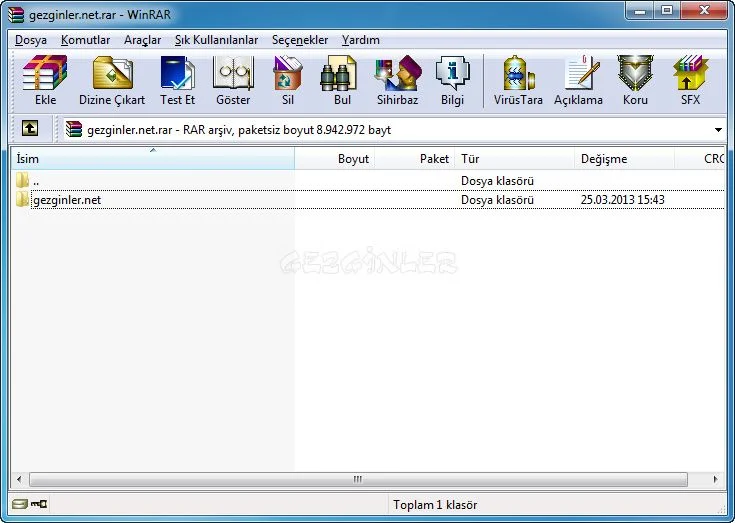Click the horizontal scrollbar thumb

pos(357,480)
